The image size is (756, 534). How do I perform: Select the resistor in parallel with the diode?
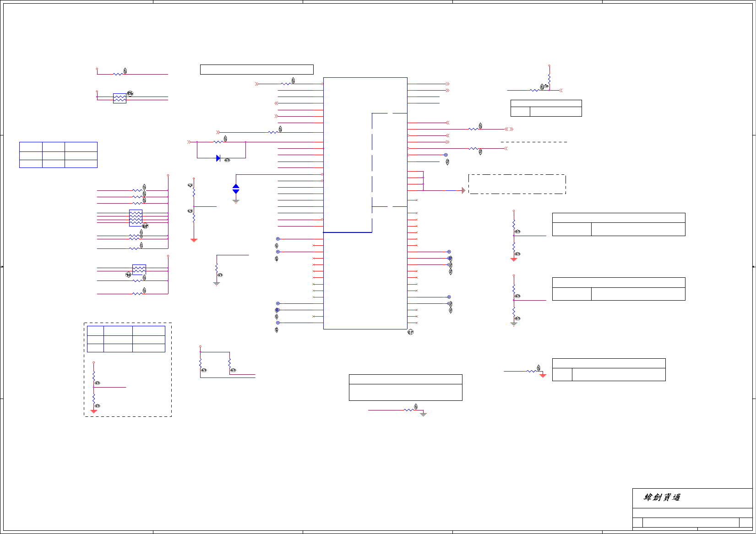(218, 142)
